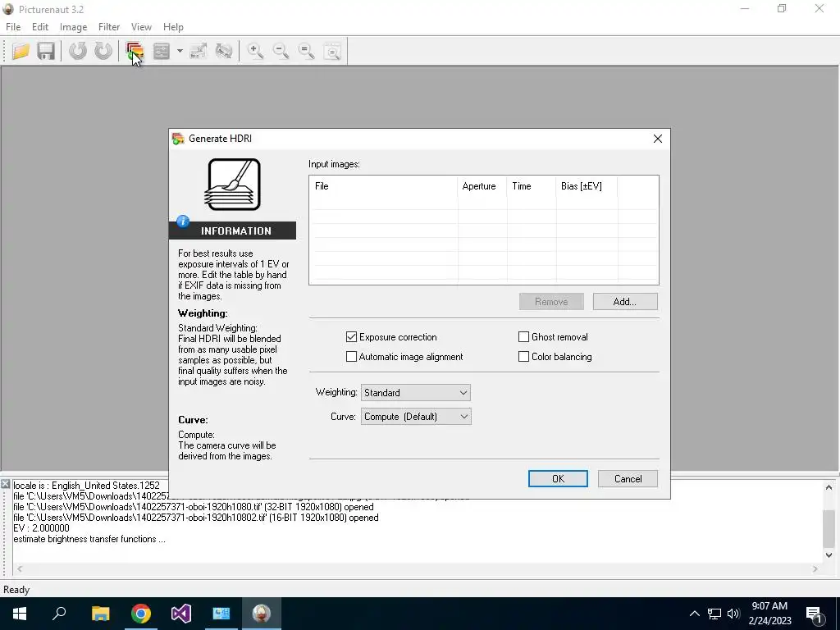840x630 pixels.
Task: Click the Remove button
Action: pos(551,302)
